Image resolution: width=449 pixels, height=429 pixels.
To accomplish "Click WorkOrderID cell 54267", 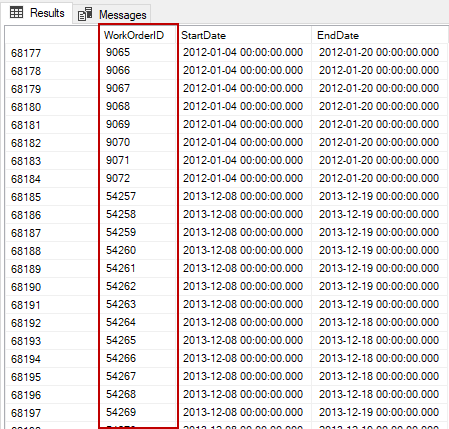I will (137, 376).
